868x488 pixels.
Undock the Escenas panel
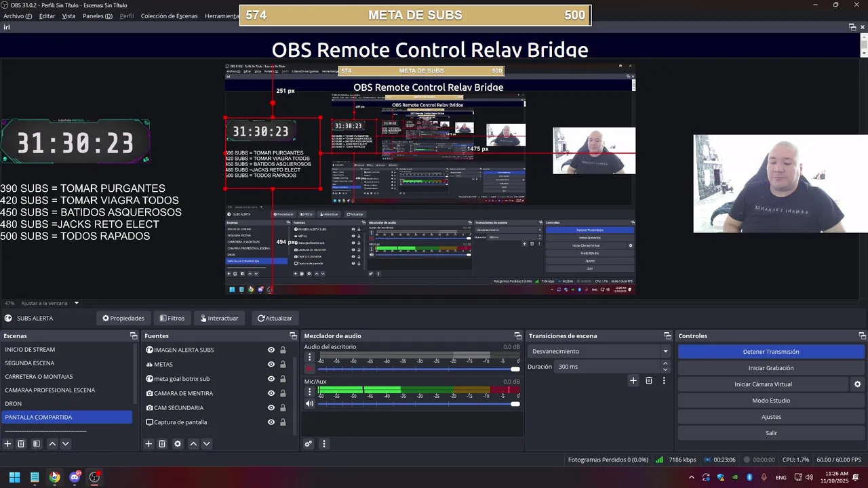point(134,336)
